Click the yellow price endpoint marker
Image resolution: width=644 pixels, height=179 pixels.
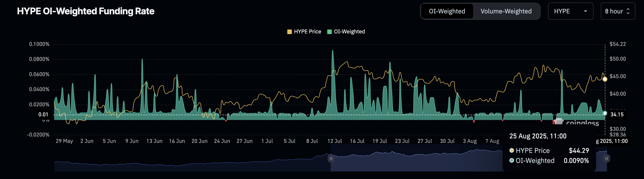(x=605, y=79)
